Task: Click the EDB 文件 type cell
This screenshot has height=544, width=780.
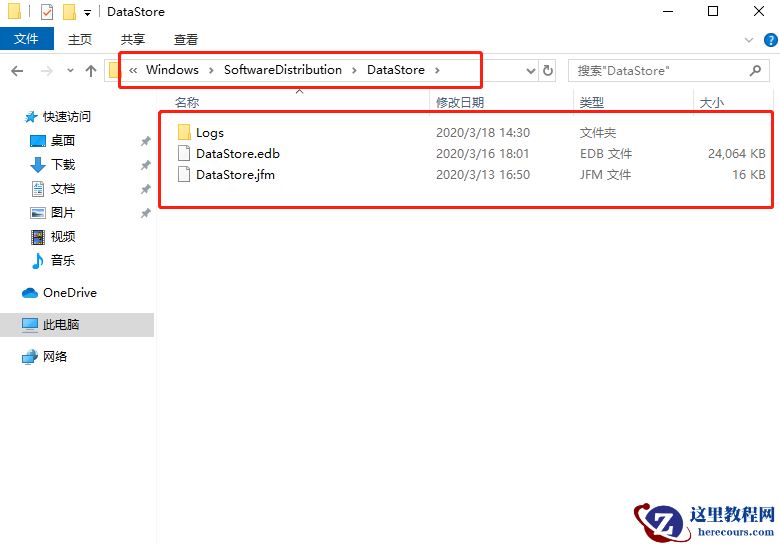Action: [x=606, y=154]
